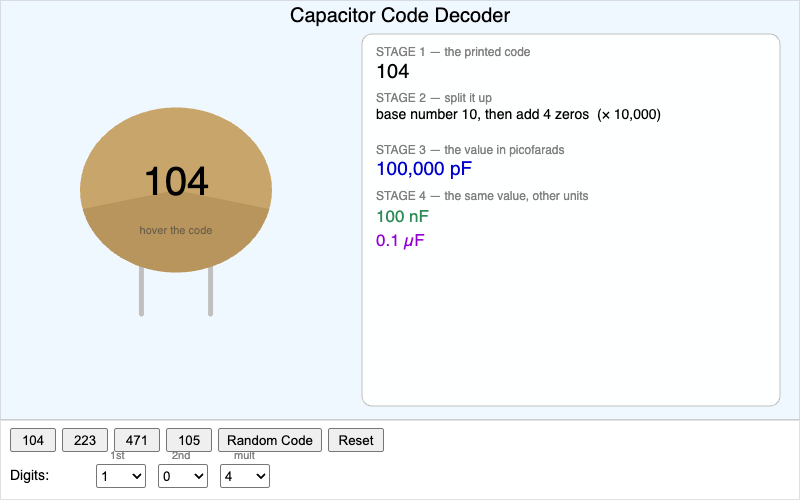Viewport: 800px width, 502px height.
Task: Click the 'STAGE 2 — split it up' label
Action: 434,98
